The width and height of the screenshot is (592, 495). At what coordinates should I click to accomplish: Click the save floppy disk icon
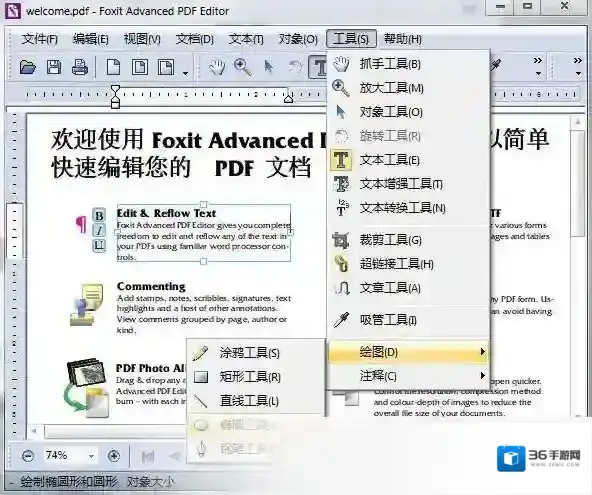54,67
